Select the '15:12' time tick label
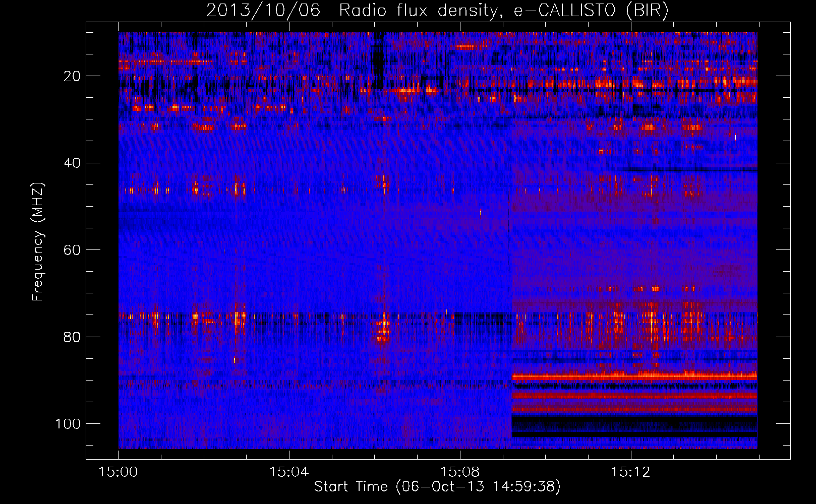The height and width of the screenshot is (504, 816). tap(631, 472)
